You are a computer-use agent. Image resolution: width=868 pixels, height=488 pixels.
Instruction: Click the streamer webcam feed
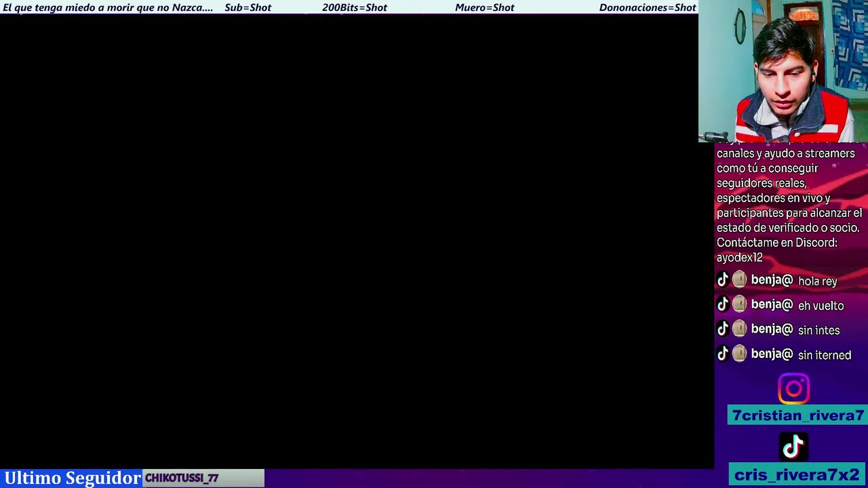pos(783,71)
